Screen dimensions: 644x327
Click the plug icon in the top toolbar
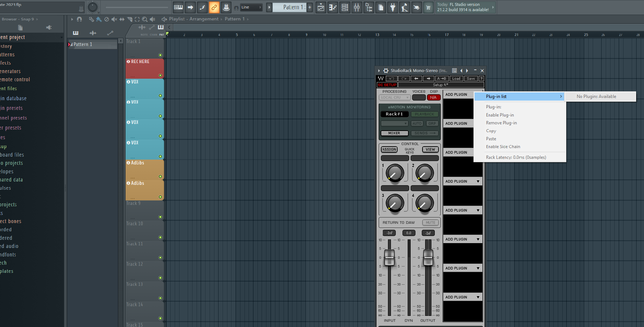click(393, 7)
